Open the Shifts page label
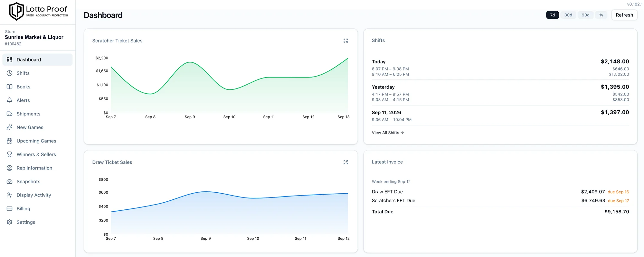The image size is (644, 257). [23, 73]
